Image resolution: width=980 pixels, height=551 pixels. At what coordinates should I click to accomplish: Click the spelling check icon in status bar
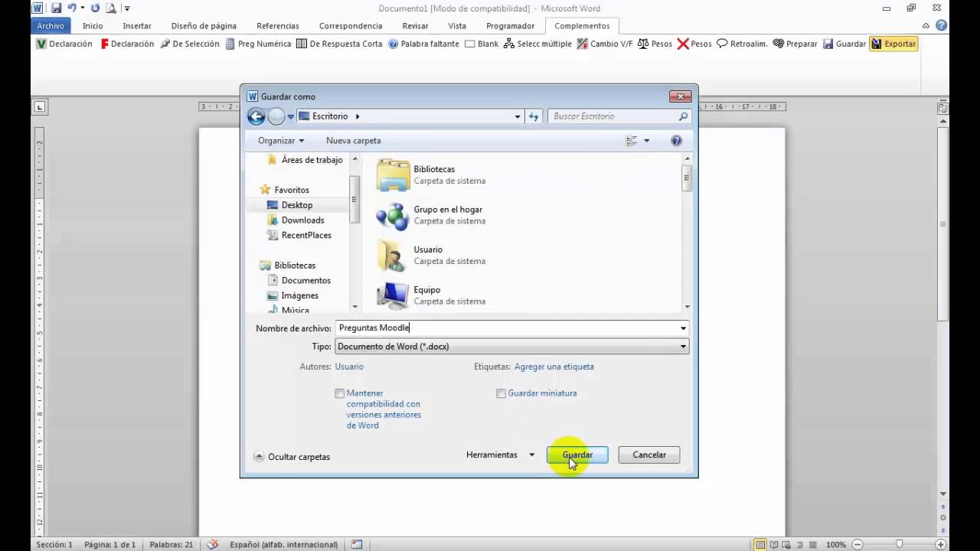pyautogui.click(x=213, y=545)
